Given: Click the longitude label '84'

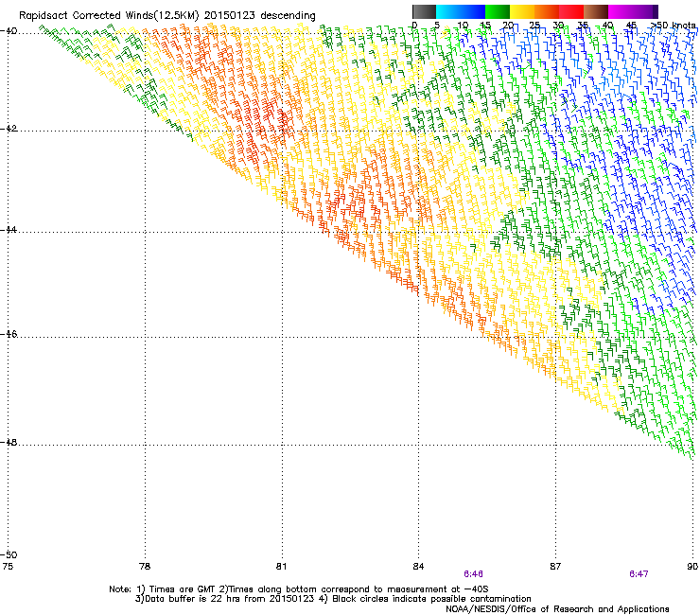Looking at the screenshot, I should pyautogui.click(x=418, y=567).
